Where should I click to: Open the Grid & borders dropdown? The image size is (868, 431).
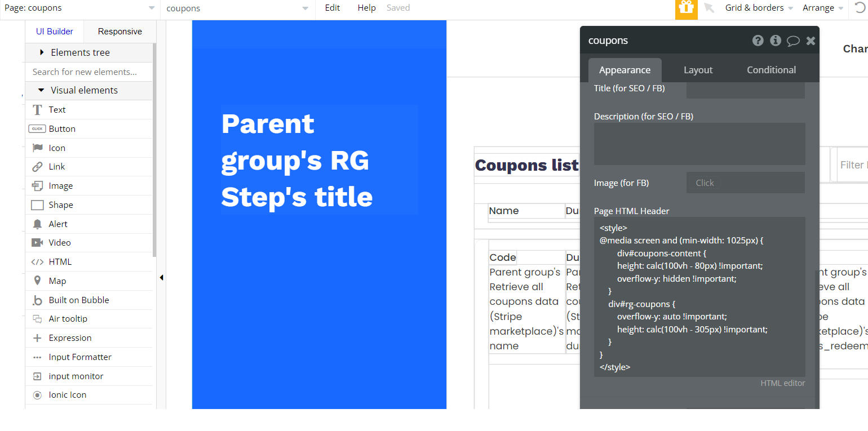click(x=759, y=8)
